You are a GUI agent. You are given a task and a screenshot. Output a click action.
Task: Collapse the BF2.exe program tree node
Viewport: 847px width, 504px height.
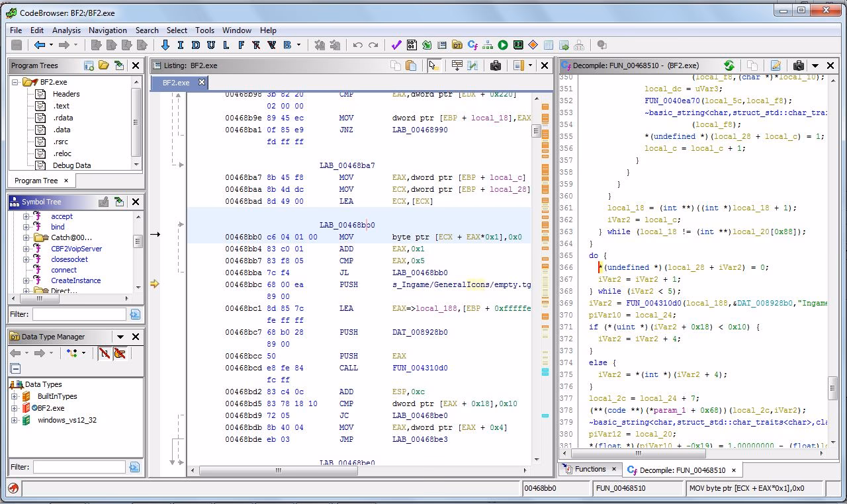pos(15,82)
